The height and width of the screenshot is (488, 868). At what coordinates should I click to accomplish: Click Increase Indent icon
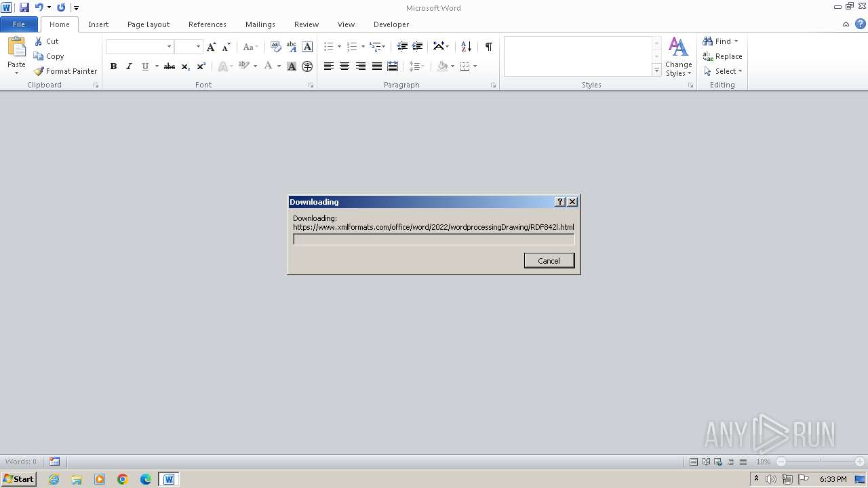click(x=418, y=47)
